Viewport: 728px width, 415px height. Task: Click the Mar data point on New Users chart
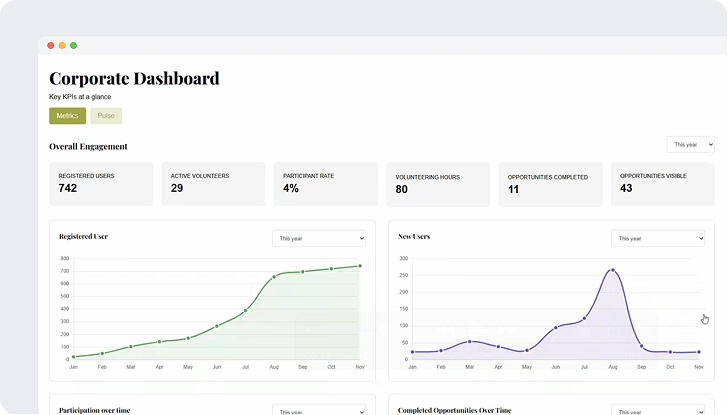click(469, 342)
